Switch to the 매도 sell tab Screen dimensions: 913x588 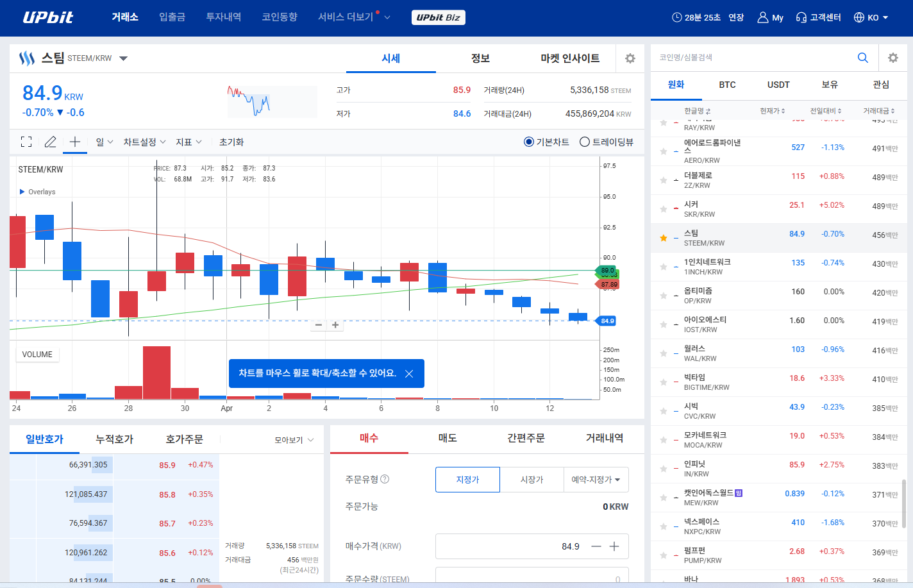pyautogui.click(x=448, y=438)
